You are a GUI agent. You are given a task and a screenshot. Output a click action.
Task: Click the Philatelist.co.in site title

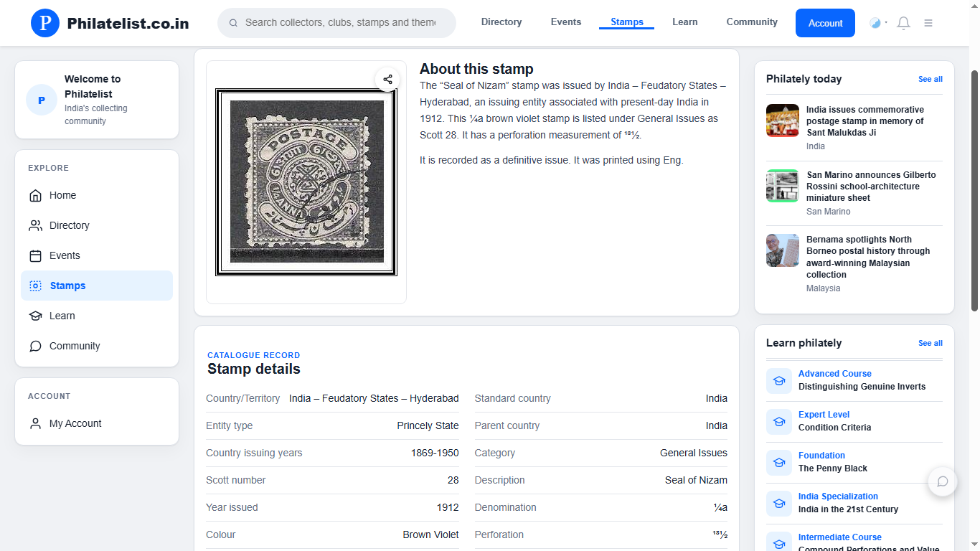(128, 23)
